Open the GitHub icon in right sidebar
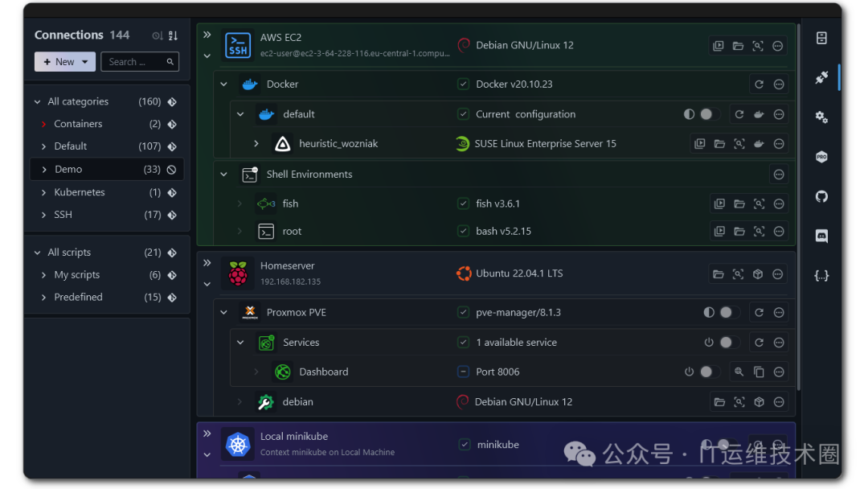Viewport: 868px width, 489px height. (821, 196)
